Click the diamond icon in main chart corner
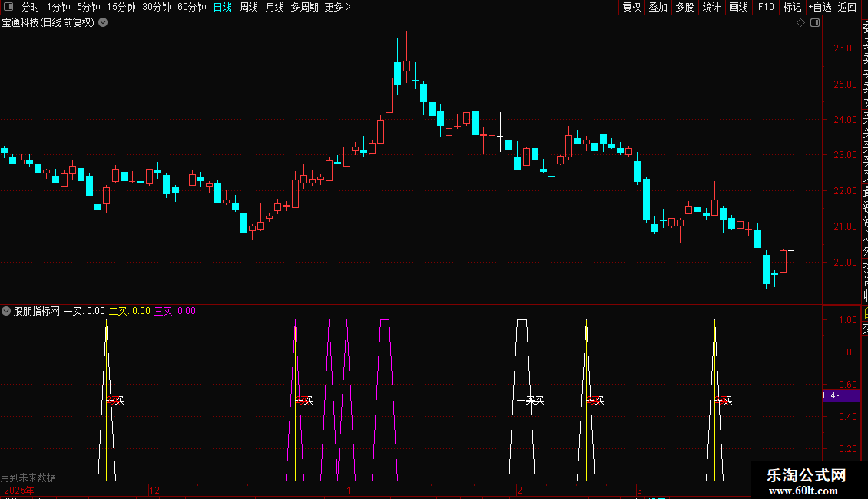This screenshot has width=868, height=499. click(800, 23)
